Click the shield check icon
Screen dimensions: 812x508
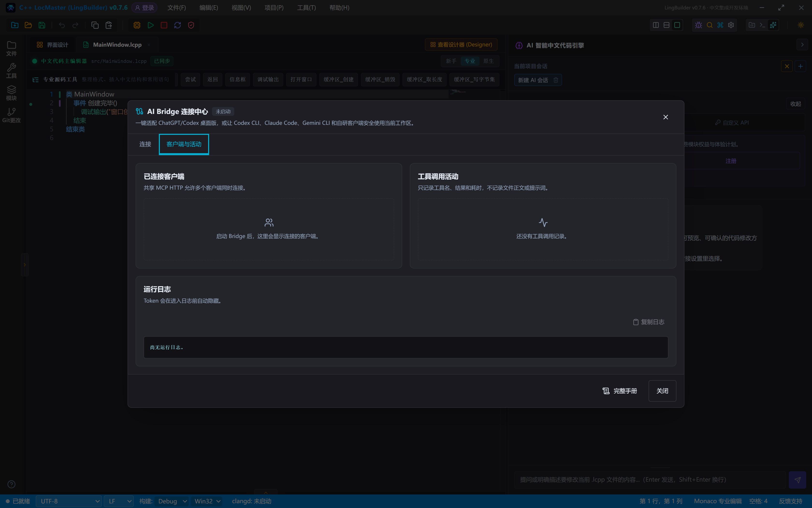(x=191, y=25)
